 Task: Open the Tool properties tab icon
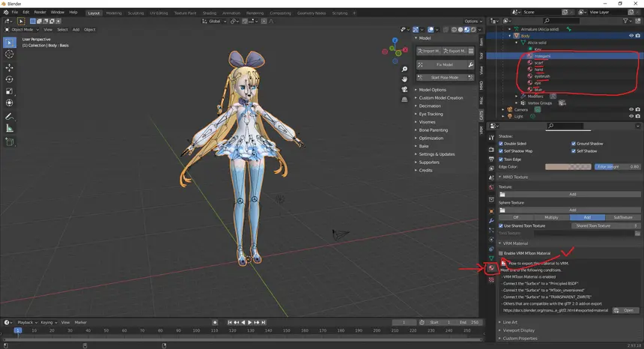491,138
